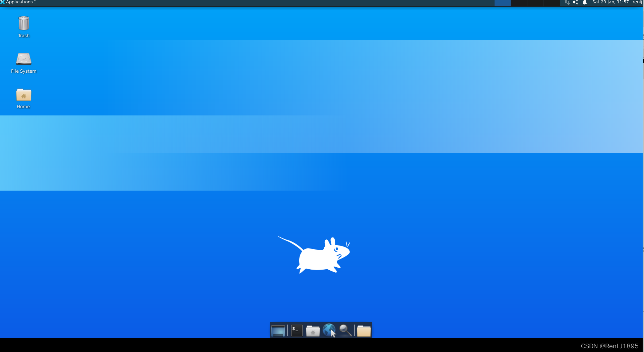Viewport: 644px width, 352px height.
Task: Click the network connection tray icon
Action: (567, 2)
